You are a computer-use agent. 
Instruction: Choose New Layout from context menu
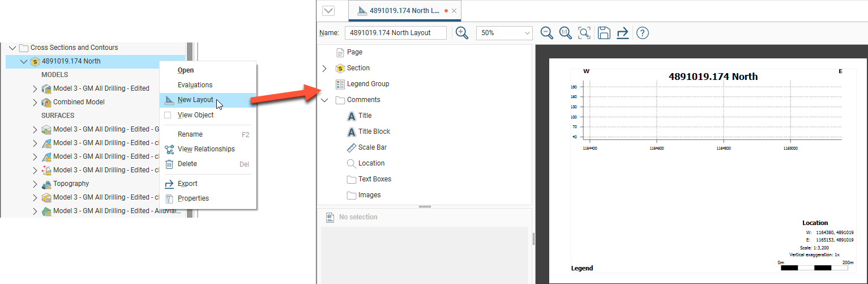pyautogui.click(x=195, y=100)
